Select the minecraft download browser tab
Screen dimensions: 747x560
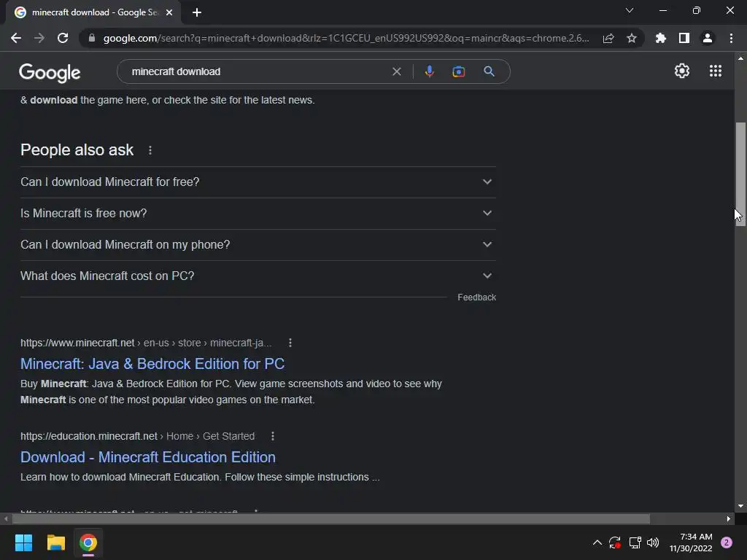point(93,12)
